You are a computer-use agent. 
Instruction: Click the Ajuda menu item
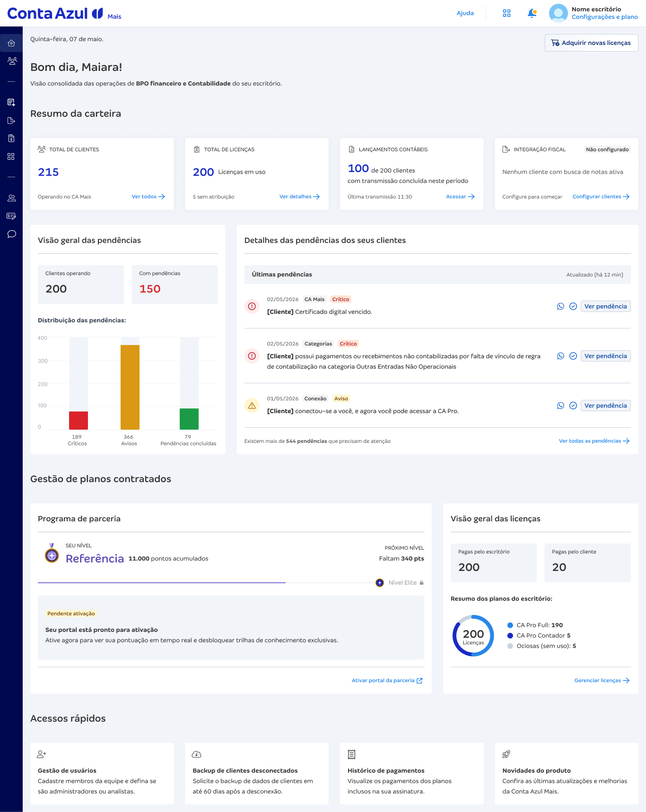point(465,13)
